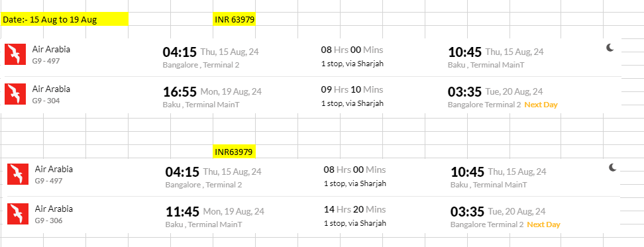Screen dimensions: 644x247
Task: Click the Air Arabia logo for G9-497 in second itinerary
Action: [x=18, y=174]
